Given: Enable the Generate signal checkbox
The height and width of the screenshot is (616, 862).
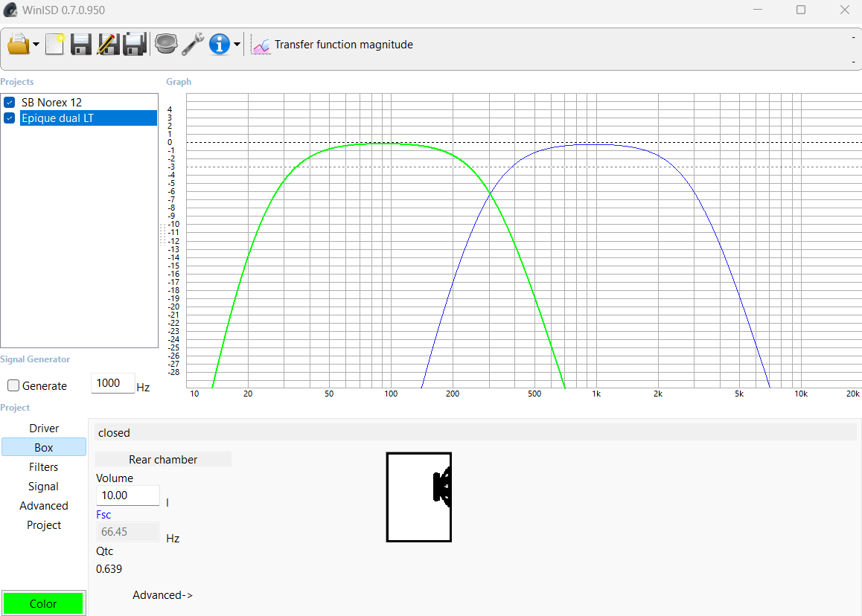Looking at the screenshot, I should pyautogui.click(x=13, y=386).
